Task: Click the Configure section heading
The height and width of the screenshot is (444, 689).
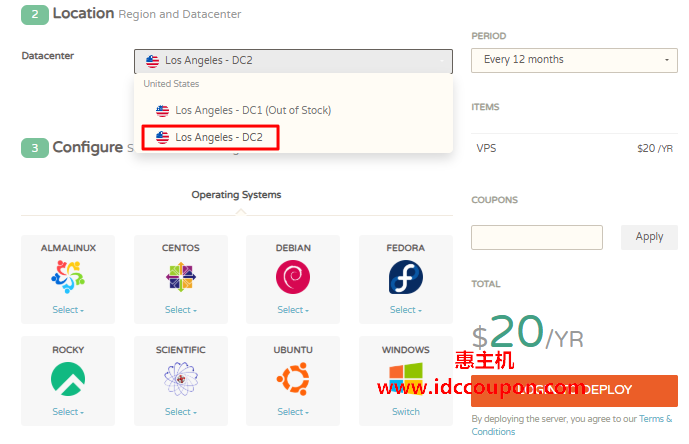Action: point(87,147)
